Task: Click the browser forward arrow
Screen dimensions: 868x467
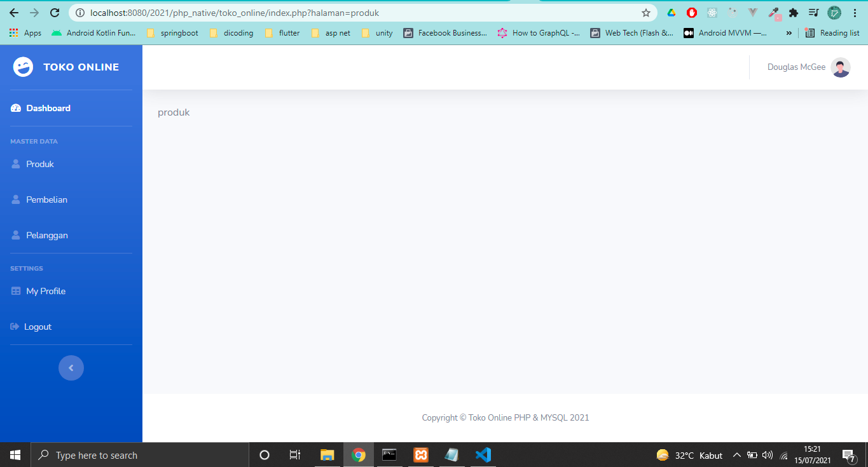Action: point(34,13)
